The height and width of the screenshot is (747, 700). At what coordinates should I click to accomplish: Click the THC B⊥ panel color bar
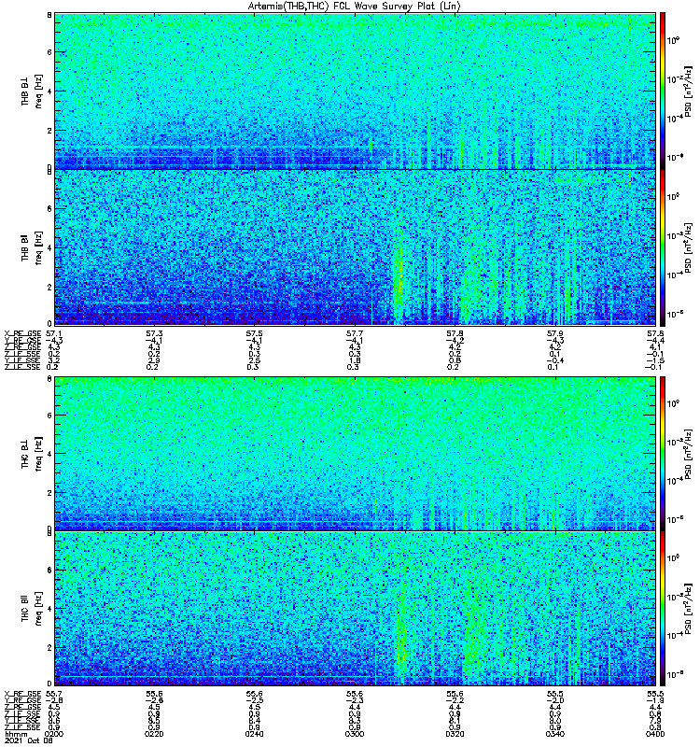(663, 453)
